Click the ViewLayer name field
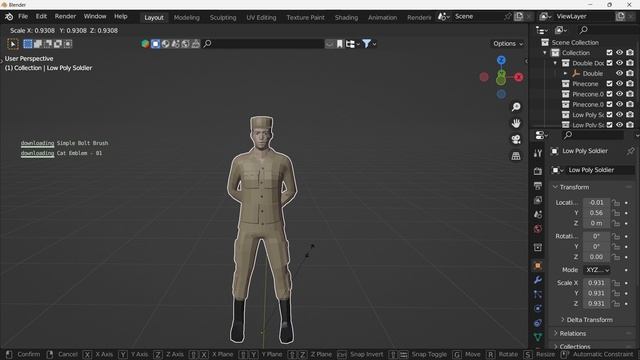This screenshot has width=640, height=360. tap(584, 17)
